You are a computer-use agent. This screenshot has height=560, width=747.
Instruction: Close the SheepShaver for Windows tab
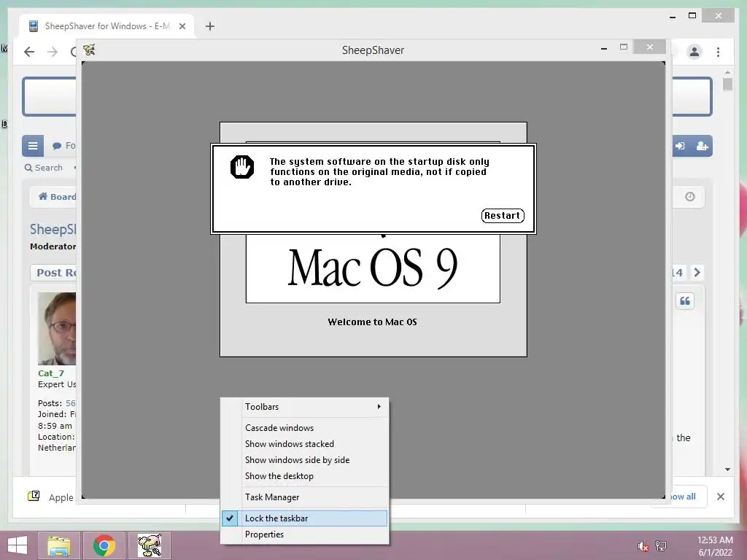[182, 26]
